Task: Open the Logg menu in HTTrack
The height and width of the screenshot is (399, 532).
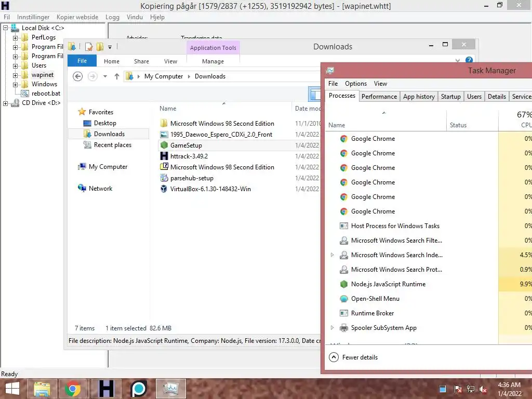Action: (x=112, y=17)
